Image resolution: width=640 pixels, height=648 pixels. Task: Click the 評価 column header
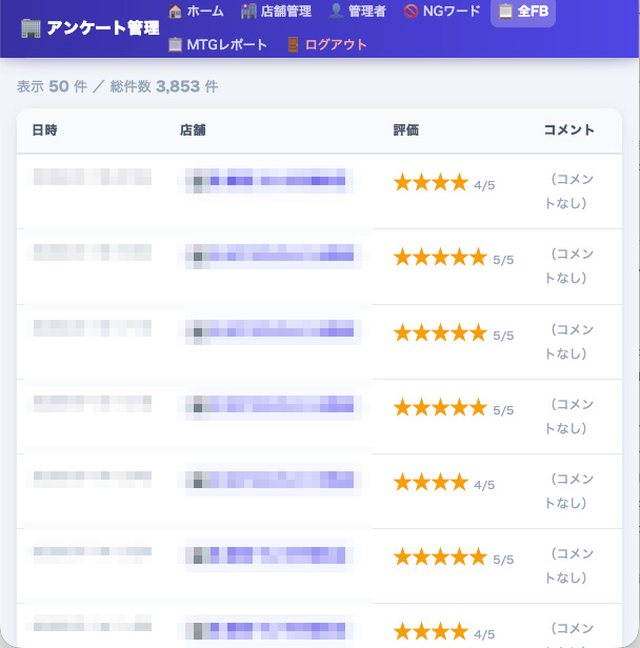tap(406, 130)
